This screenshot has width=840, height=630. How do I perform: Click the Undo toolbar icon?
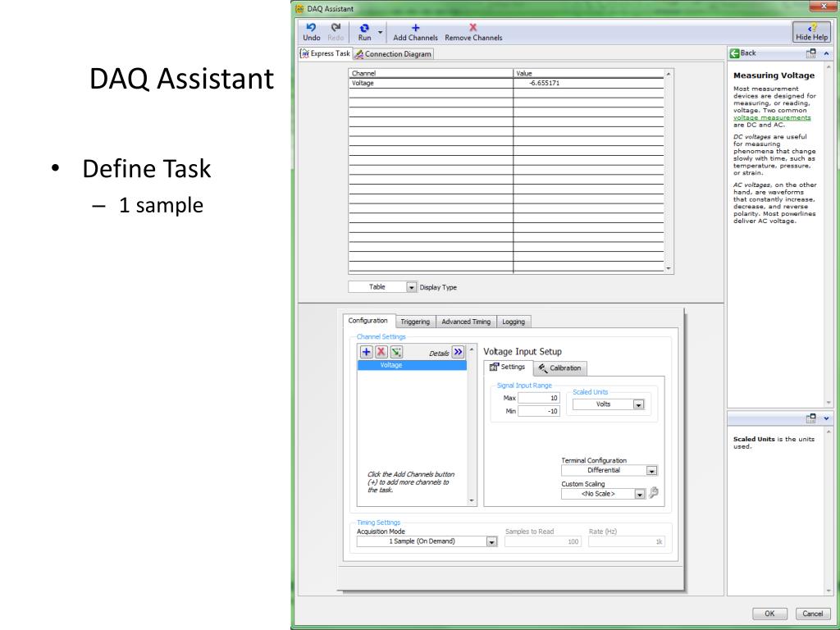click(x=311, y=32)
